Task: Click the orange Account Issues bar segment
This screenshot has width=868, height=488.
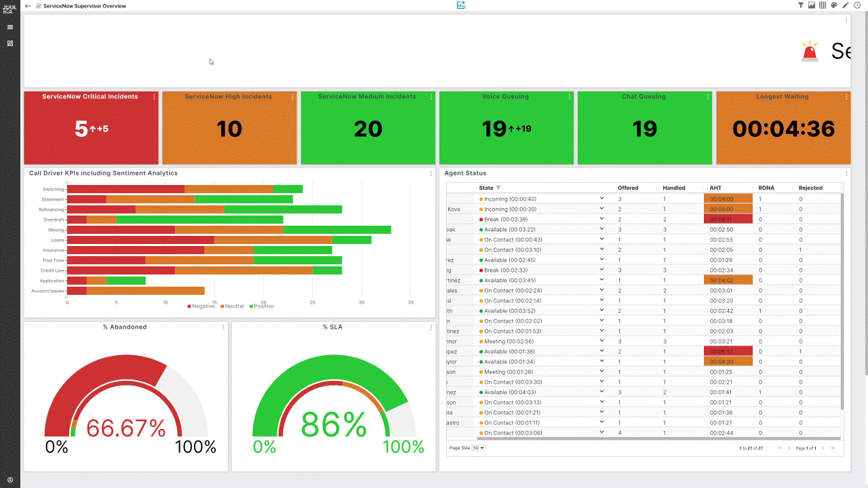Action: point(146,291)
